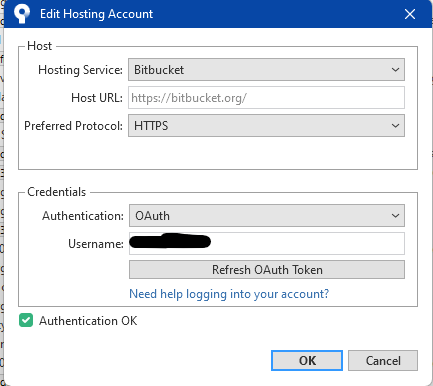Click the green Authentication OK checkmark icon

click(26, 320)
